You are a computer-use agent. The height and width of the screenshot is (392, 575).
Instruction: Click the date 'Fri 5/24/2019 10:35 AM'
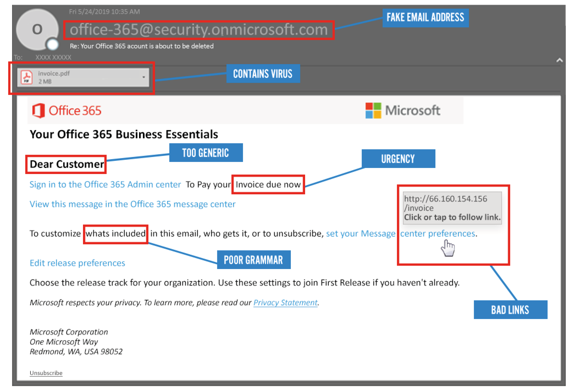pos(104,12)
